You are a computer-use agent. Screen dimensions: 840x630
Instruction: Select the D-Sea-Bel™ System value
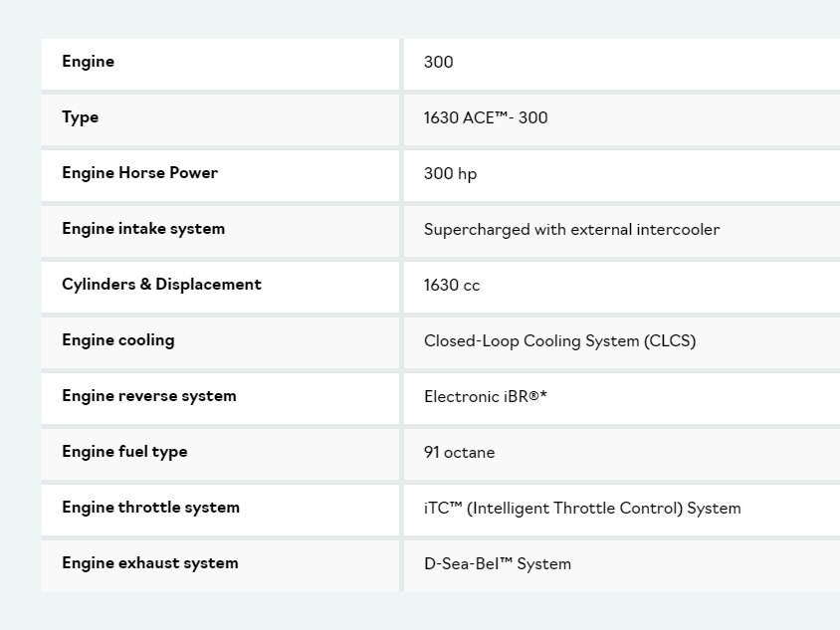(x=498, y=563)
